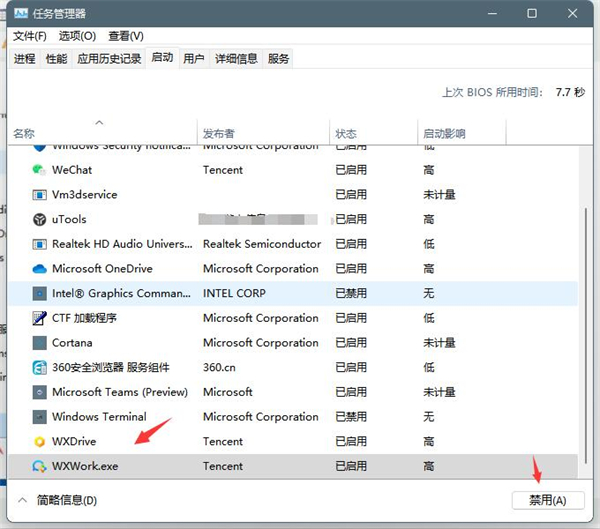Viewport: 600px width, 529px height.
Task: Click the WeChat app icon
Action: pos(40,170)
